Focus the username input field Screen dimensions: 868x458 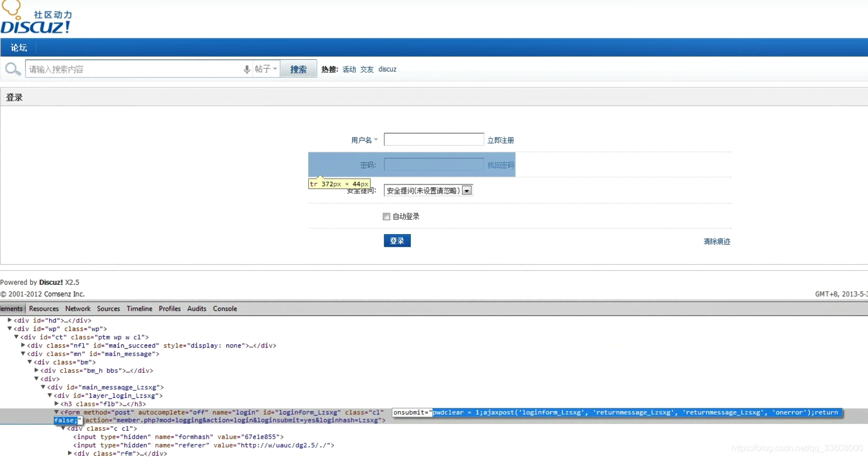434,139
